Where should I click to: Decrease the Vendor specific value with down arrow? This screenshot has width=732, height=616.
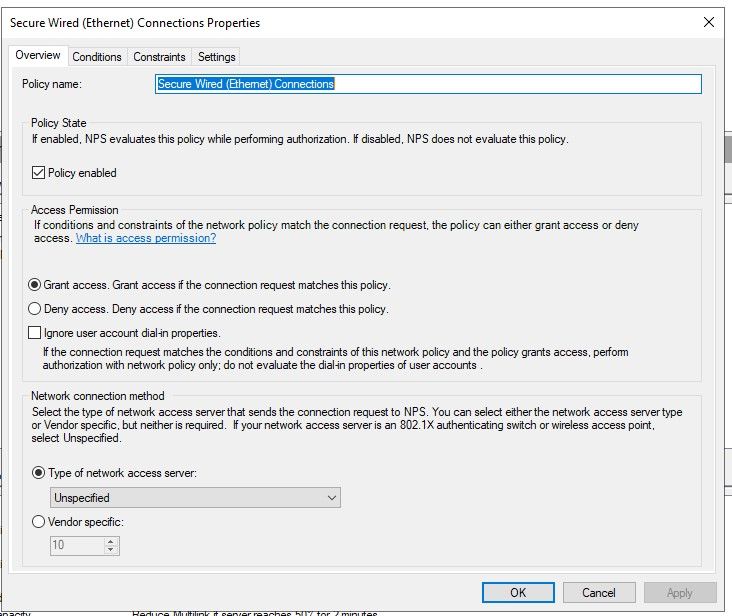(x=110, y=550)
